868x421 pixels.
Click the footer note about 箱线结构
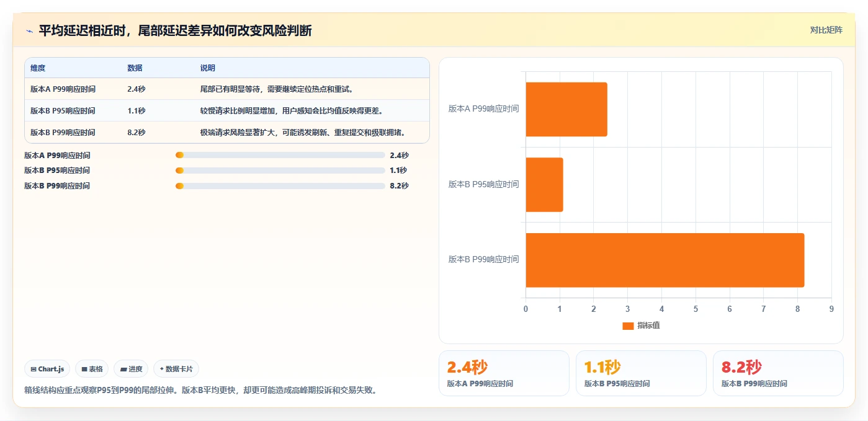200,391
